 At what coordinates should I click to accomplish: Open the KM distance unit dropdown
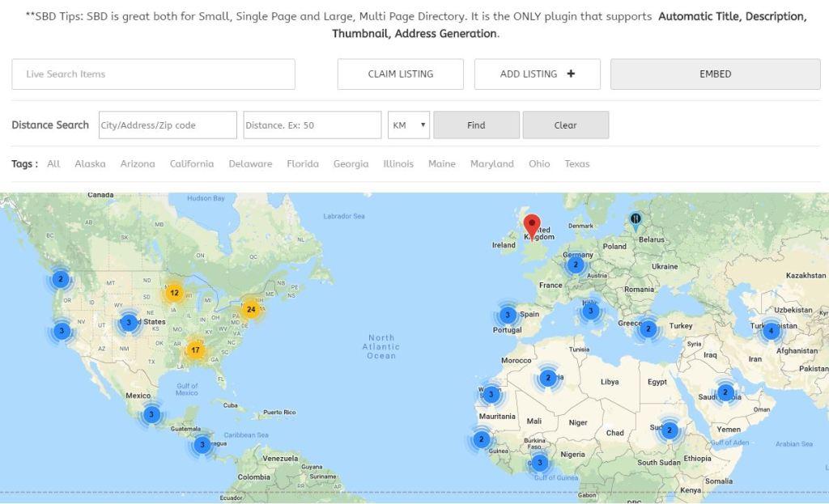[x=409, y=125]
